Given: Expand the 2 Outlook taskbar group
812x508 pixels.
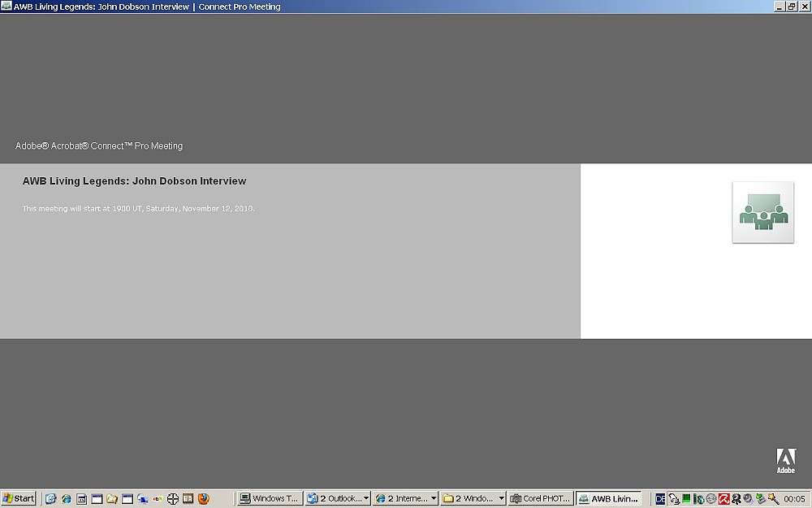Looking at the screenshot, I should tap(337, 499).
